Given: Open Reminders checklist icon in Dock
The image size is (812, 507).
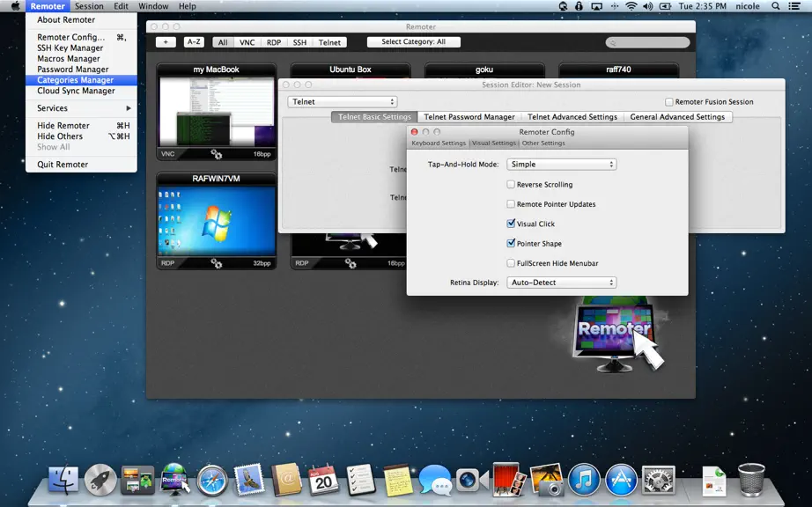Looking at the screenshot, I should (x=360, y=480).
